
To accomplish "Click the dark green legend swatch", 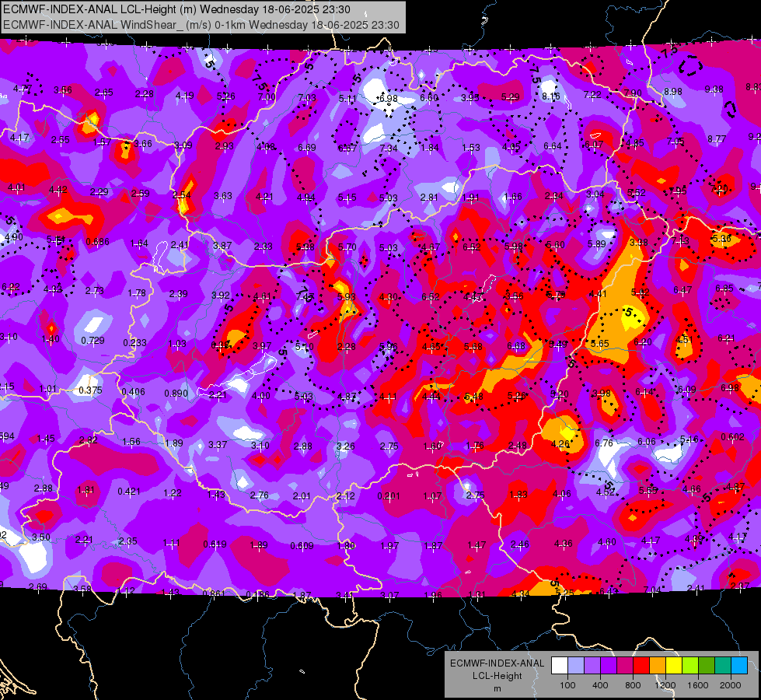I will tap(707, 666).
